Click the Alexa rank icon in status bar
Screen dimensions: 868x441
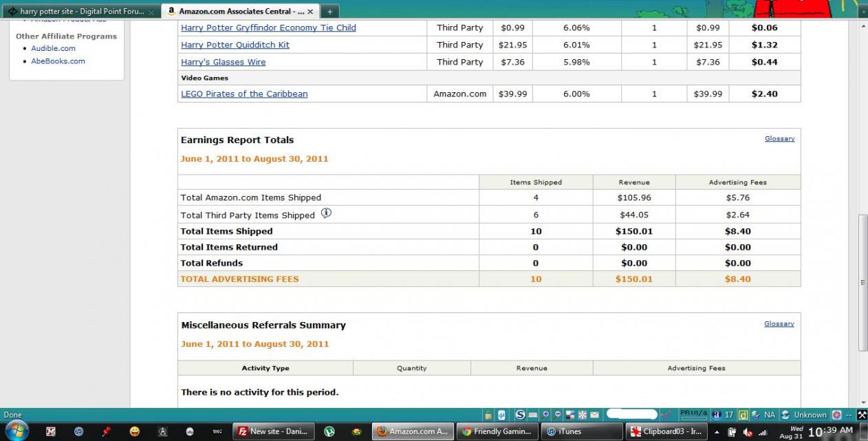click(x=717, y=415)
